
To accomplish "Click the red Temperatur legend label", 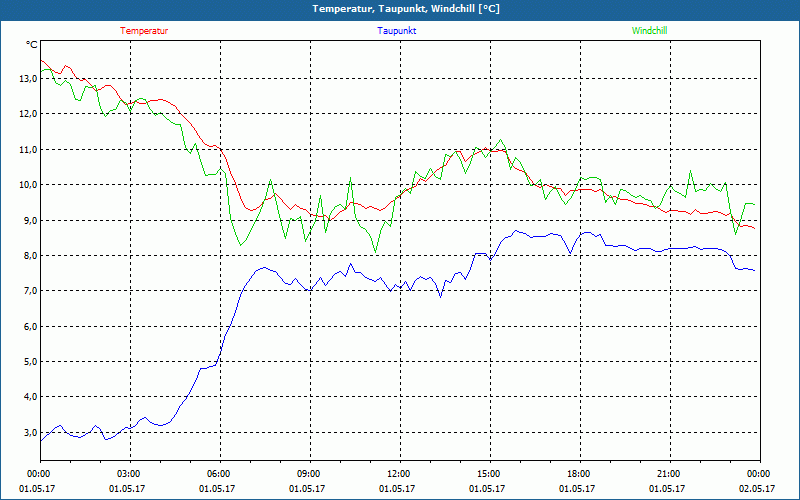I will point(144,31).
